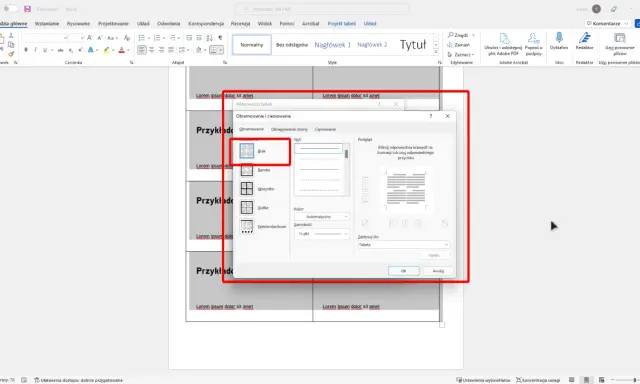Open the Recenzja ribbon tab
640x384 pixels.
point(240,24)
